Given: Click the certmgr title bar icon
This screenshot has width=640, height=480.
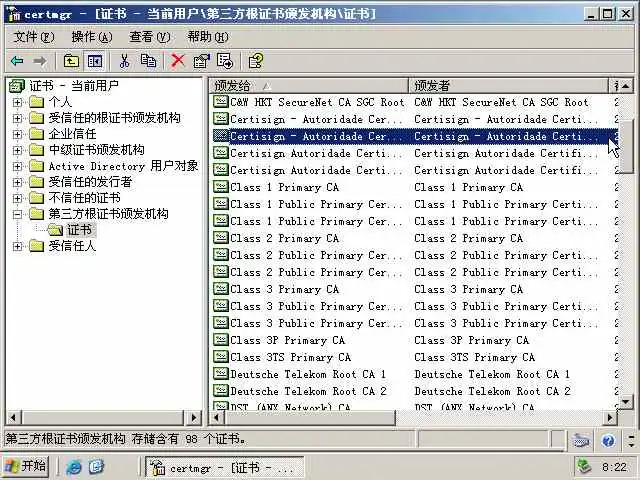Looking at the screenshot, I should pos(13,14).
